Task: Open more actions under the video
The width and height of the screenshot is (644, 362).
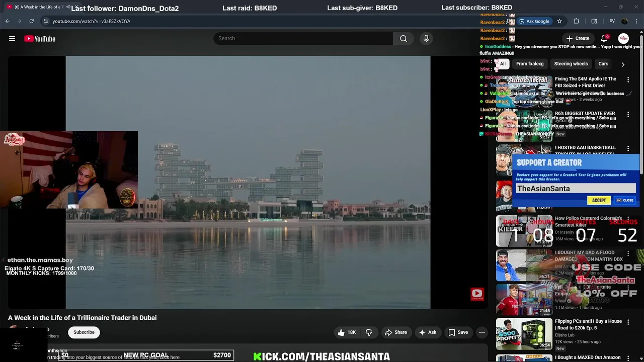Action: coord(482,332)
